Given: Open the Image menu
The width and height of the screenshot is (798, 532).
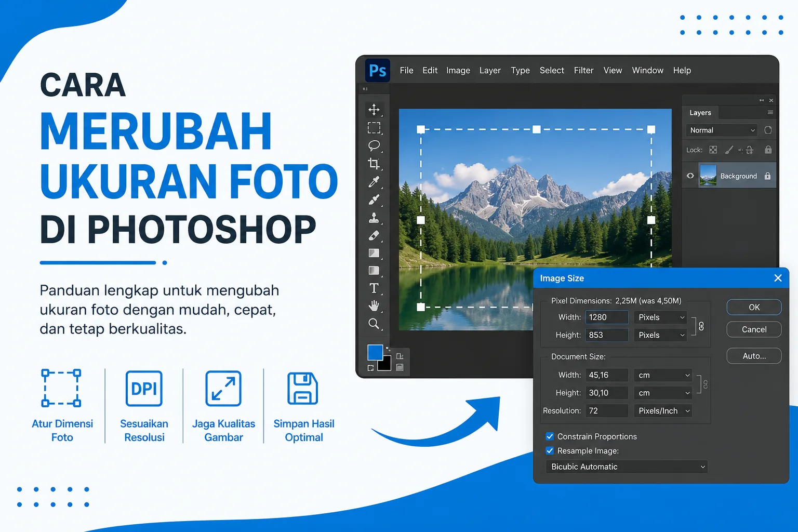Looking at the screenshot, I should [x=458, y=70].
